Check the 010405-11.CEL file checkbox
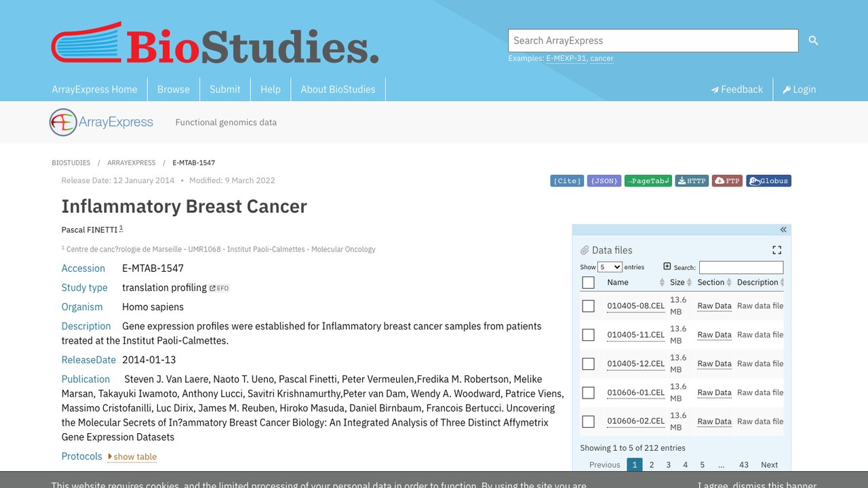The image size is (868, 488). 588,335
